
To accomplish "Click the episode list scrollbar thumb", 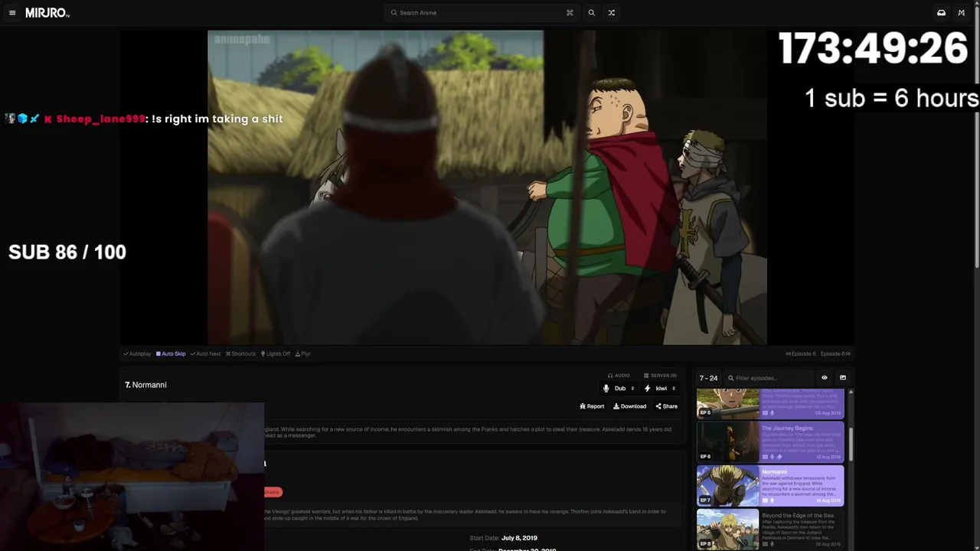I will 851,444.
